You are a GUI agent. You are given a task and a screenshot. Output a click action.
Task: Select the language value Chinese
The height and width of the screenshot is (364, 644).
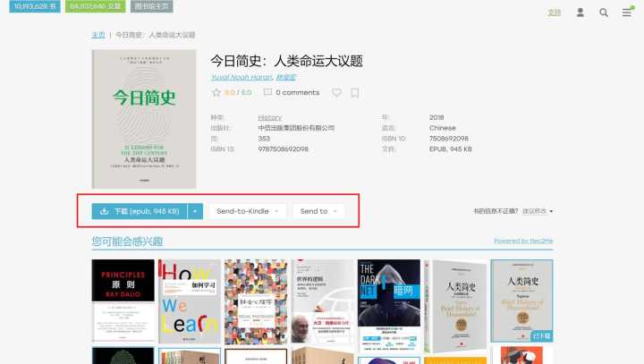443,128
